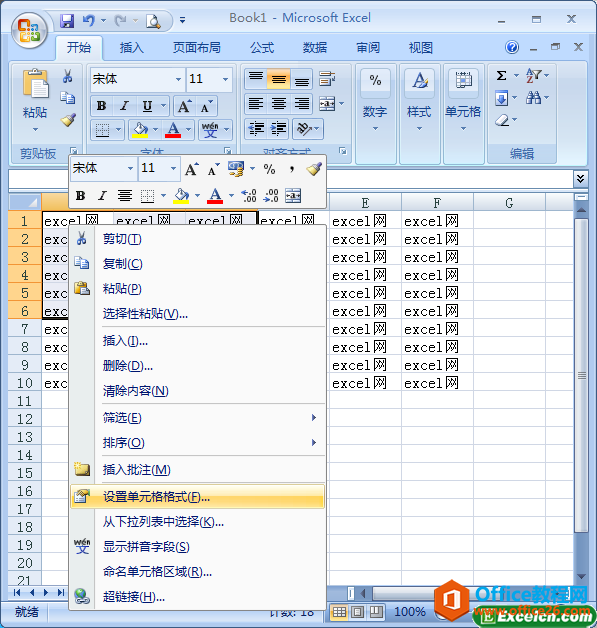Switch to the 页面布局 ribbon tab

click(x=197, y=48)
